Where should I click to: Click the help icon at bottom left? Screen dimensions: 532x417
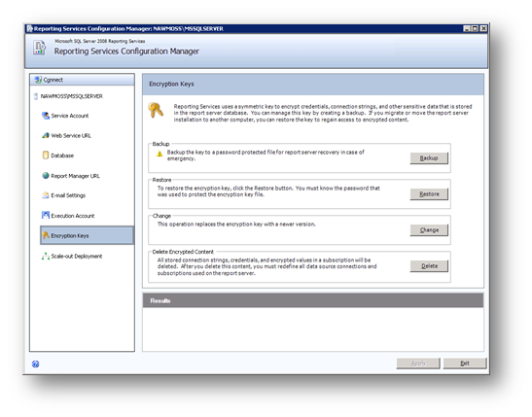(x=35, y=364)
